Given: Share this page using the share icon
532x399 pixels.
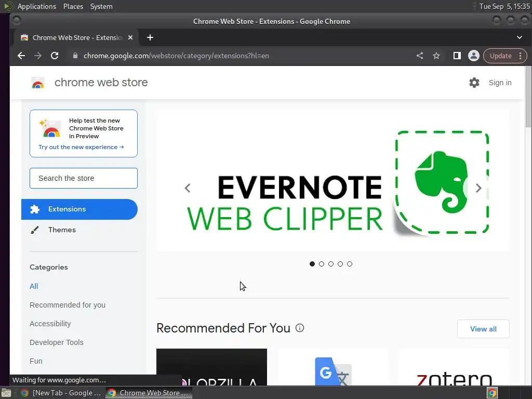Looking at the screenshot, I should point(420,56).
